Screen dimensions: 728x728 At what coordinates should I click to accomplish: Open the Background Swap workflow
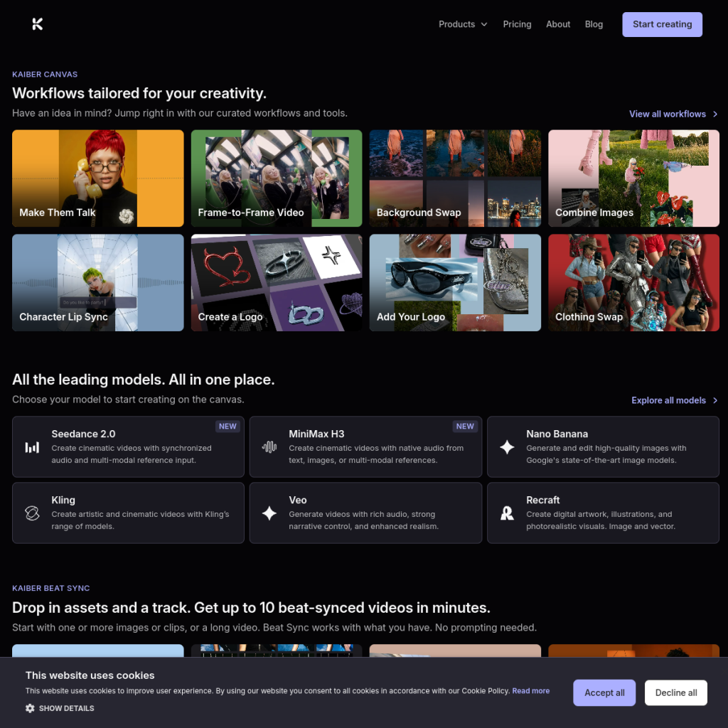[455, 178]
